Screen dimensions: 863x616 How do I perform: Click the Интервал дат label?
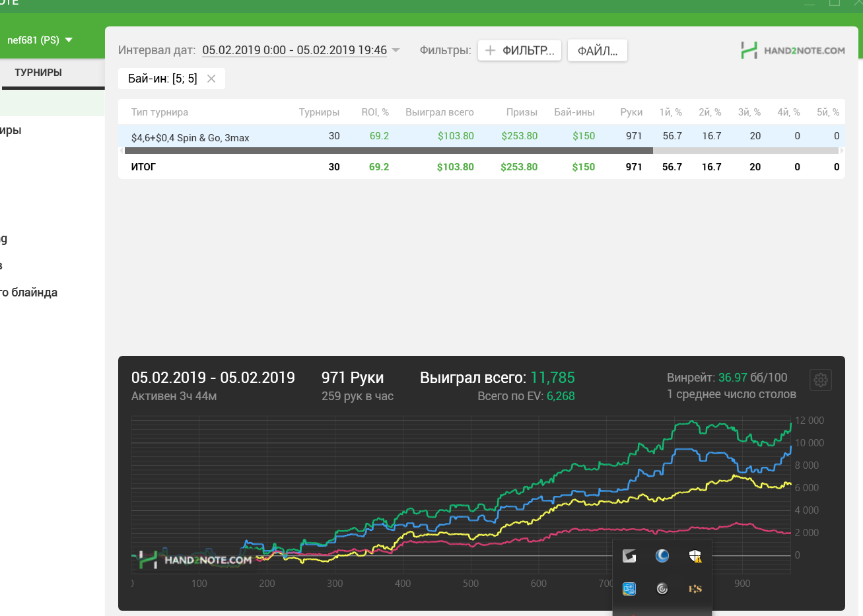(156, 50)
